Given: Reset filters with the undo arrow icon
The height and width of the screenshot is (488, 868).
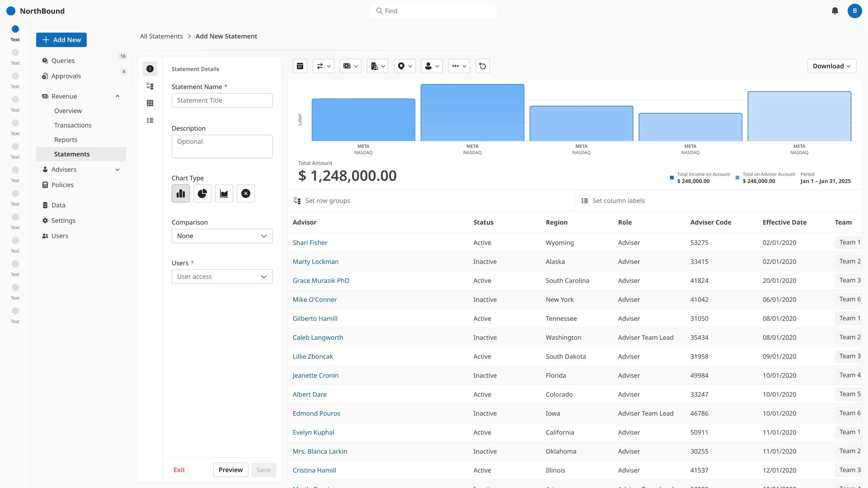Looking at the screenshot, I should (x=482, y=66).
